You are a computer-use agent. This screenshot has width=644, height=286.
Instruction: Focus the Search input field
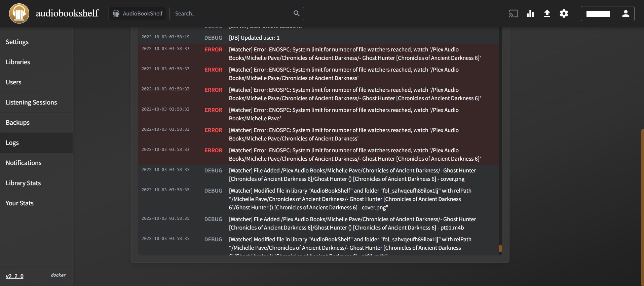[236, 13]
